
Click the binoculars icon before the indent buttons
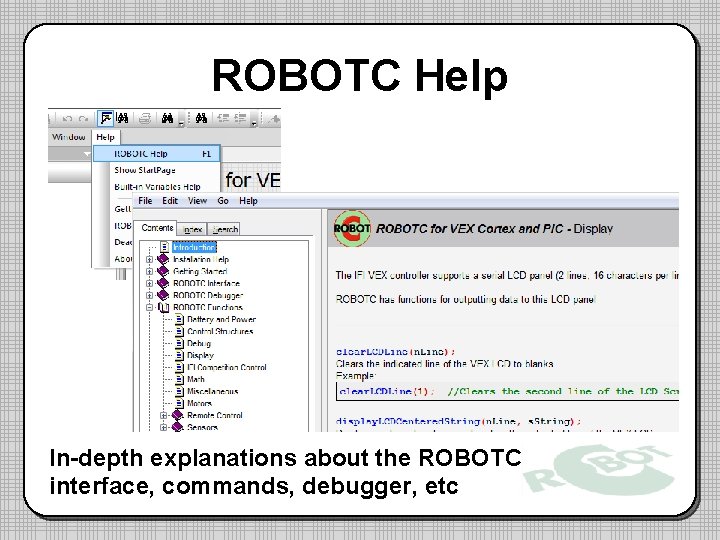click(x=201, y=118)
